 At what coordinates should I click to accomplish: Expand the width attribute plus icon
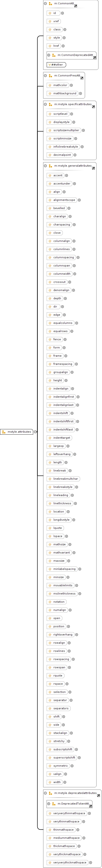tap(65, 782)
